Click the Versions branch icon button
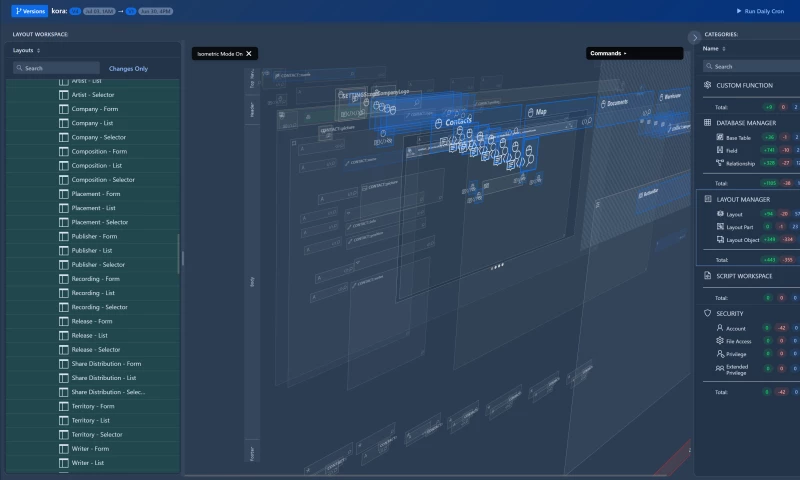Screen dimensions: 800x480 [x=19, y=10]
